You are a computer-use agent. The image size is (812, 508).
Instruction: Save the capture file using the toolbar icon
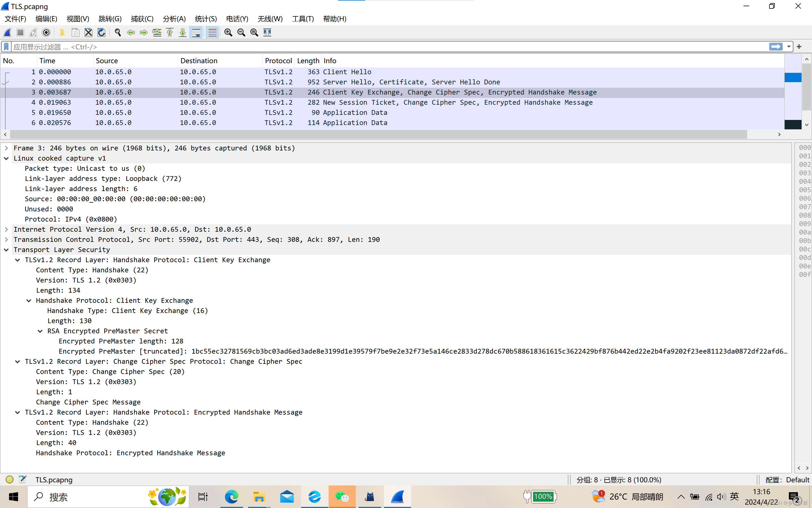tap(76, 32)
